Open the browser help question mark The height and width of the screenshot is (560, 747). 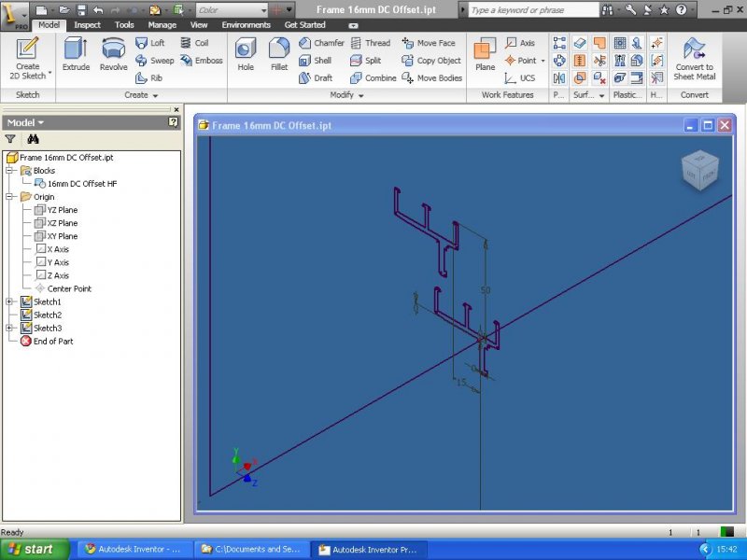pos(174,123)
